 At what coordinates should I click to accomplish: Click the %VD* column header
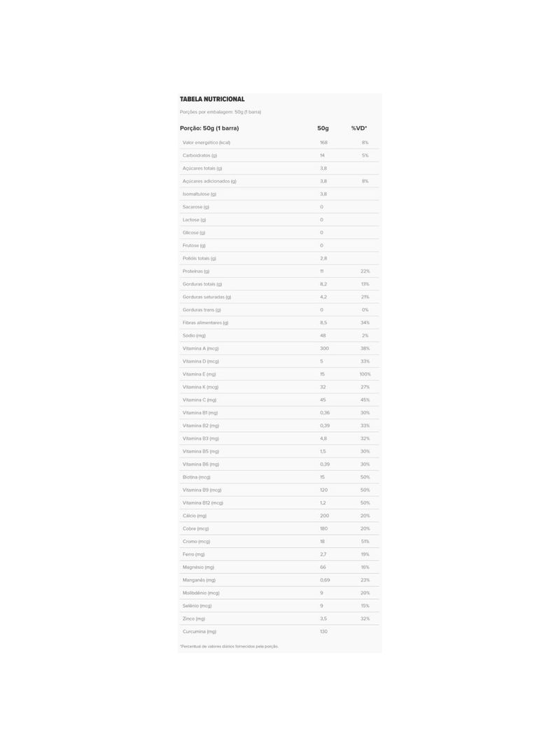[x=358, y=128]
